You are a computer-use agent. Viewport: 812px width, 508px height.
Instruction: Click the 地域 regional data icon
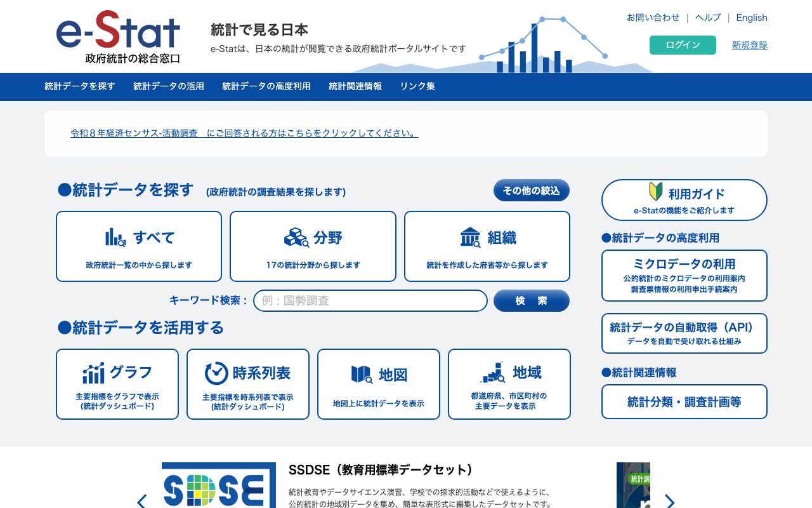tap(492, 371)
